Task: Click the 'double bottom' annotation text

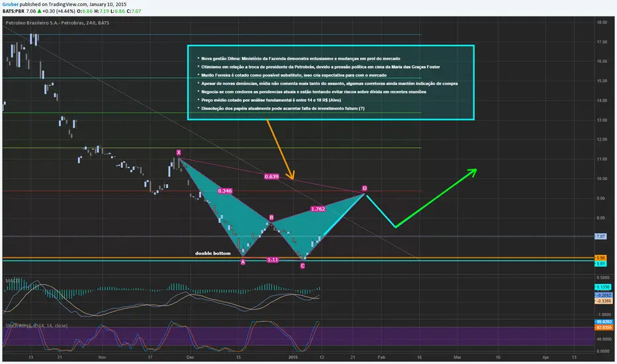Action: tap(213, 253)
